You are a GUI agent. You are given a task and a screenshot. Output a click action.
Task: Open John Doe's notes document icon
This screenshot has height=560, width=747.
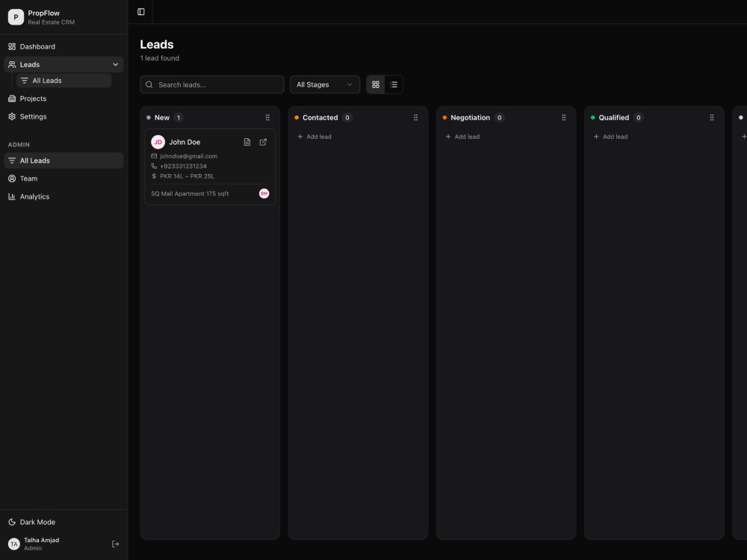[247, 142]
